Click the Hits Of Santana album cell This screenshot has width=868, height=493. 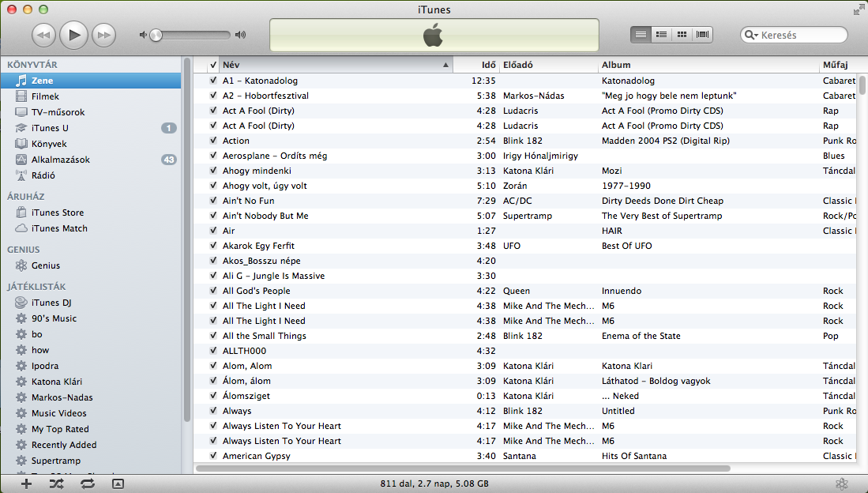[634, 456]
